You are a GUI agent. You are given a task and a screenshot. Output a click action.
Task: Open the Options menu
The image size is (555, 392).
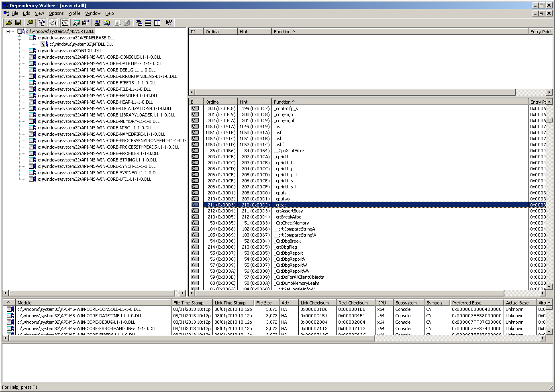coord(56,13)
